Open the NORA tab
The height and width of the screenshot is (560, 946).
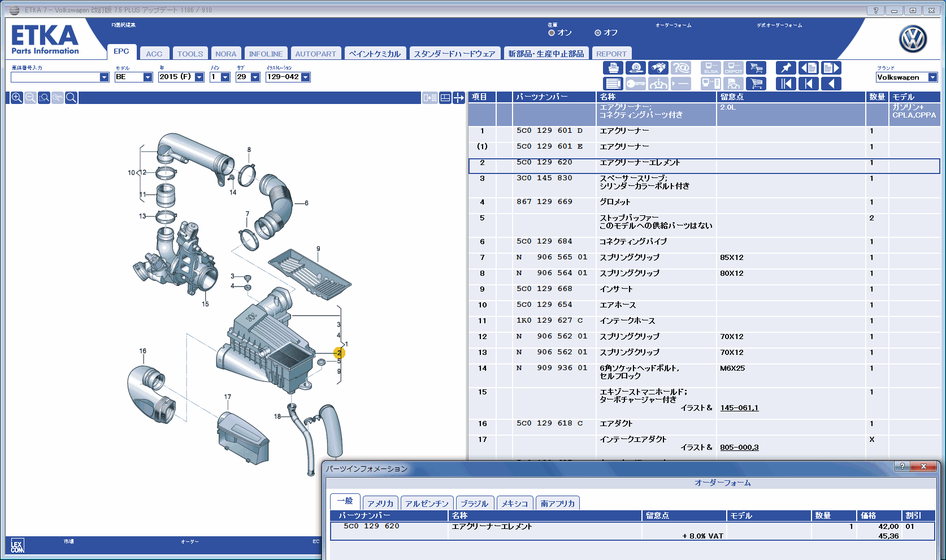225,54
